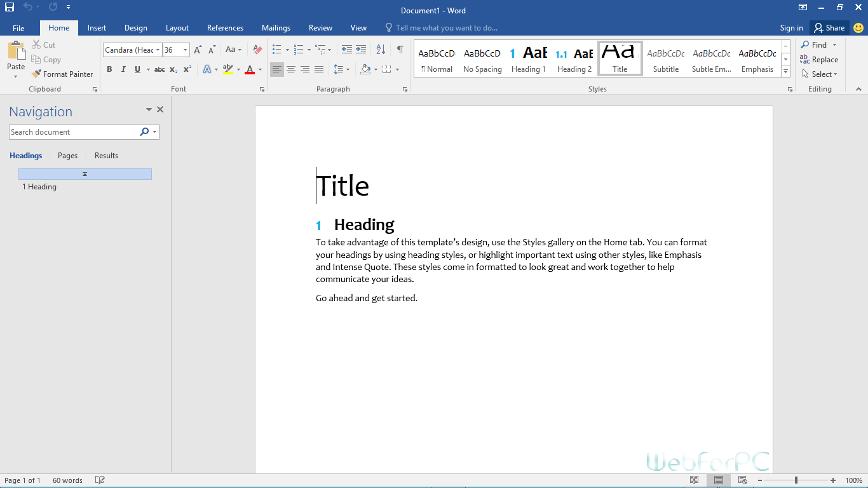Click the Bullets list icon
The width and height of the screenshot is (868, 488).
(276, 50)
